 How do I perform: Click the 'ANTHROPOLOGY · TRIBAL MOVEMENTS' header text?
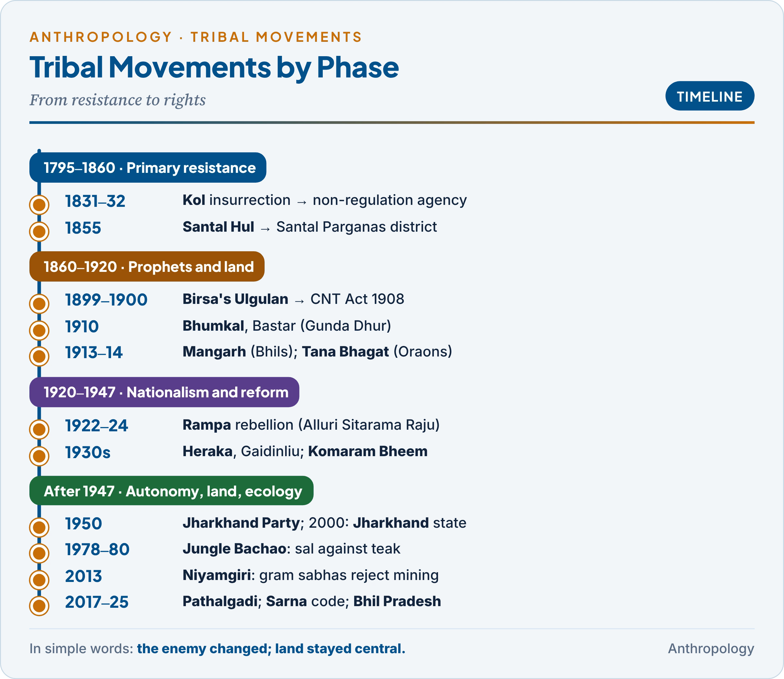click(196, 37)
